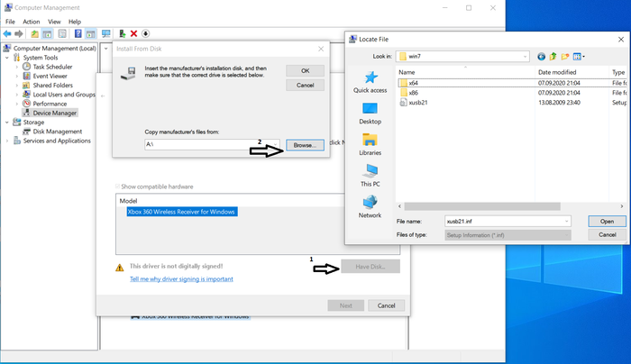
Task: Open the File menu
Action: [x=10, y=22]
